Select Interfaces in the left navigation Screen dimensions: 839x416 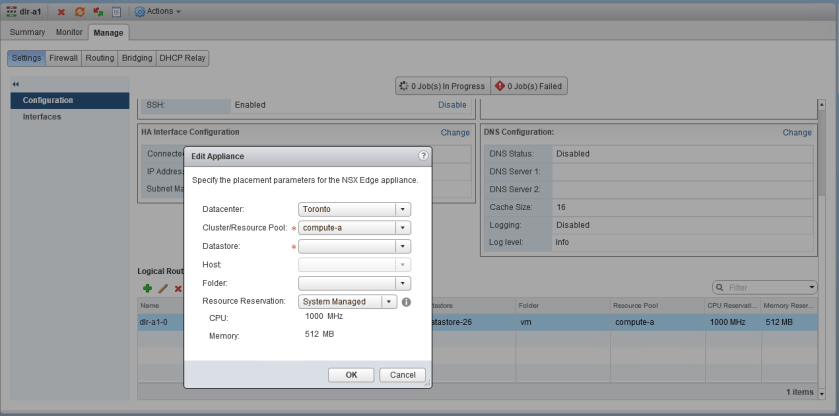pyautogui.click(x=42, y=116)
